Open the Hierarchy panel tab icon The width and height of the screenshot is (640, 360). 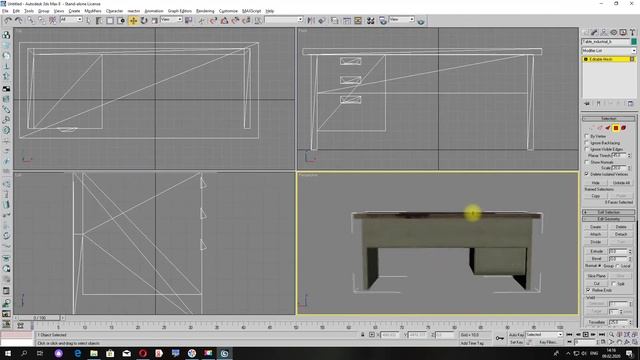pos(604,32)
